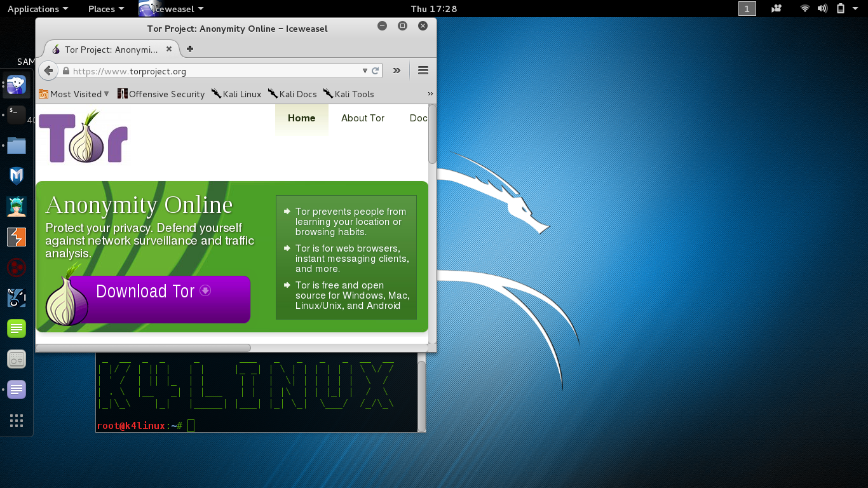This screenshot has width=868, height=488.
Task: Open the Terminal dock icon
Action: [x=17, y=115]
